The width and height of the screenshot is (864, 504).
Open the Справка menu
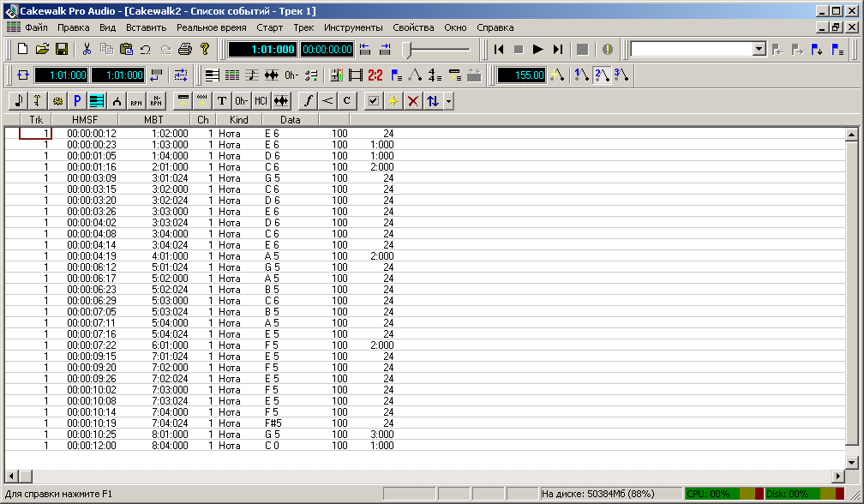(495, 27)
